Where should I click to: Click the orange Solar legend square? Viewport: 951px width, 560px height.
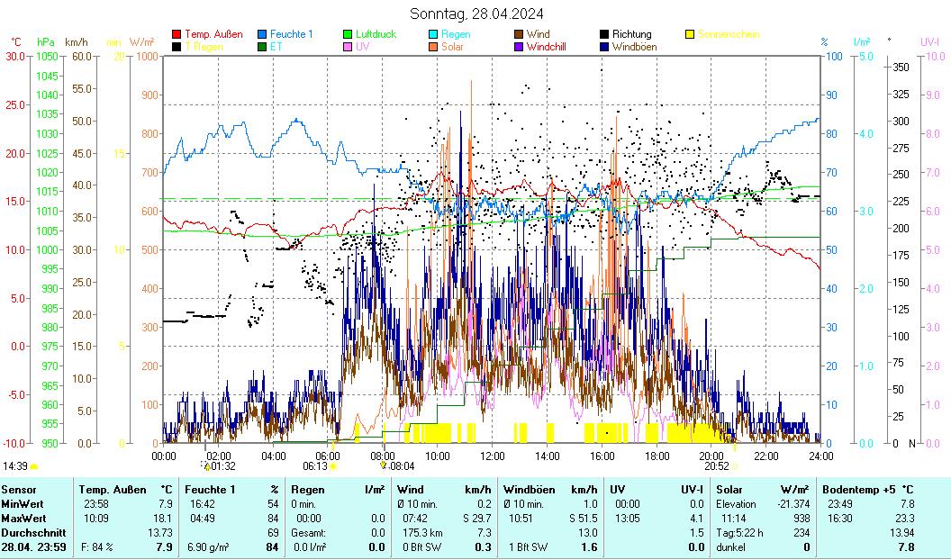[433, 47]
